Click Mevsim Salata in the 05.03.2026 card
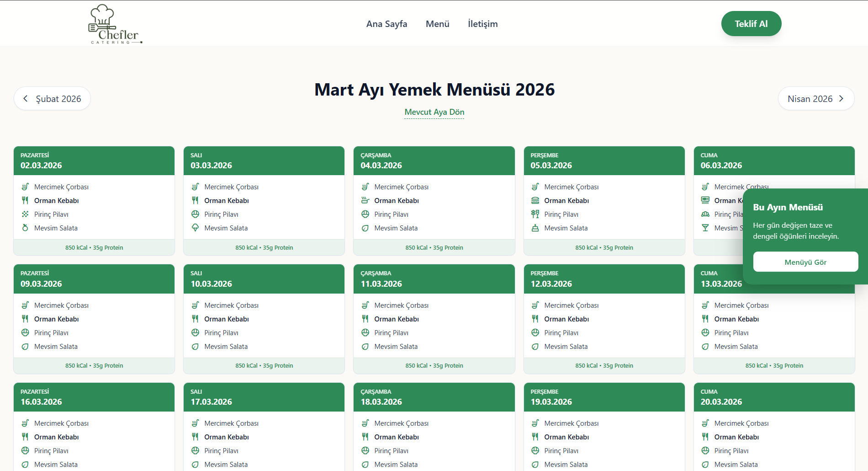The height and width of the screenshot is (471, 868). [566, 228]
